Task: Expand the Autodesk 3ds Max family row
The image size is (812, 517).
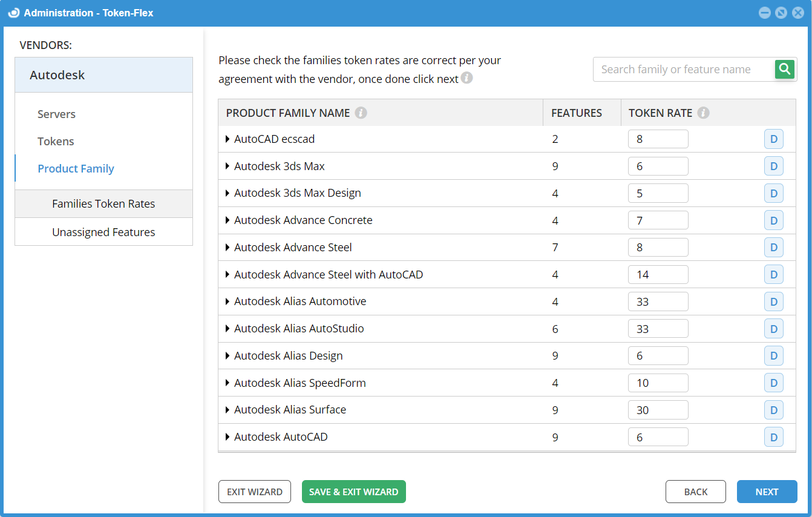Action: click(x=228, y=166)
